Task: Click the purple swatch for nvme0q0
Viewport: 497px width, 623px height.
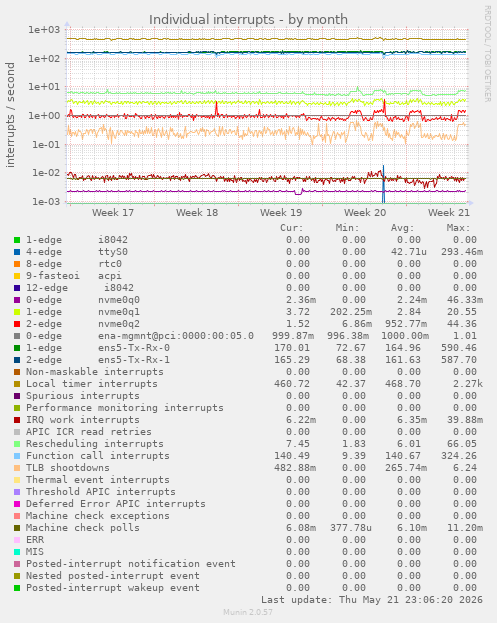Action: 17,300
